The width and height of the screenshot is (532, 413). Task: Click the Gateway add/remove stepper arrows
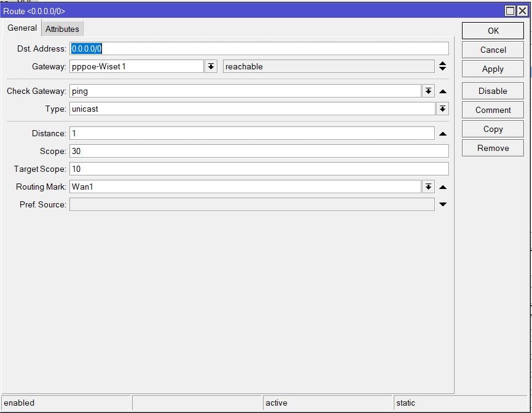coord(442,66)
